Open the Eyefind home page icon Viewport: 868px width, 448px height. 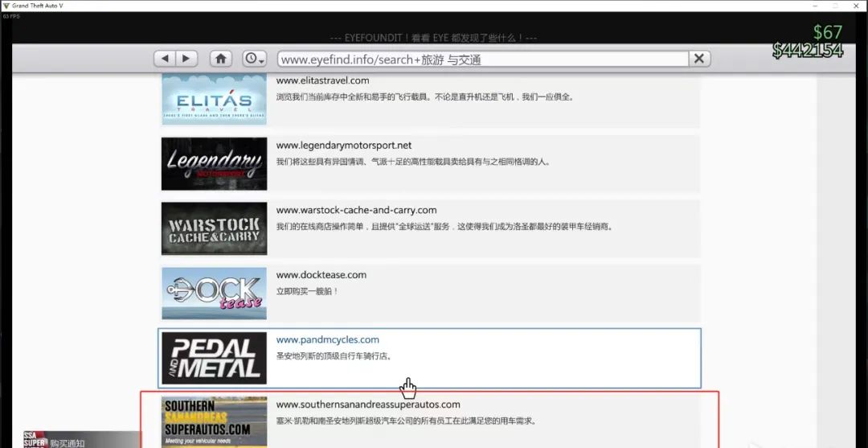click(220, 58)
